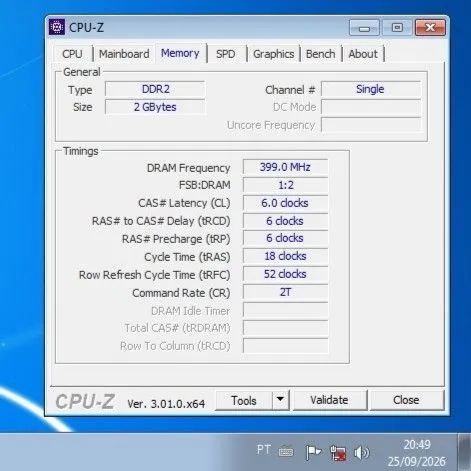
Task: Click the Tools button
Action: coord(244,400)
